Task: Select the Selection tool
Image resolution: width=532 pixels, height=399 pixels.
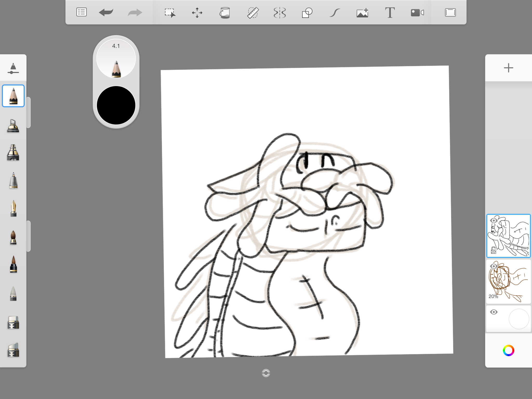Action: pos(170,12)
